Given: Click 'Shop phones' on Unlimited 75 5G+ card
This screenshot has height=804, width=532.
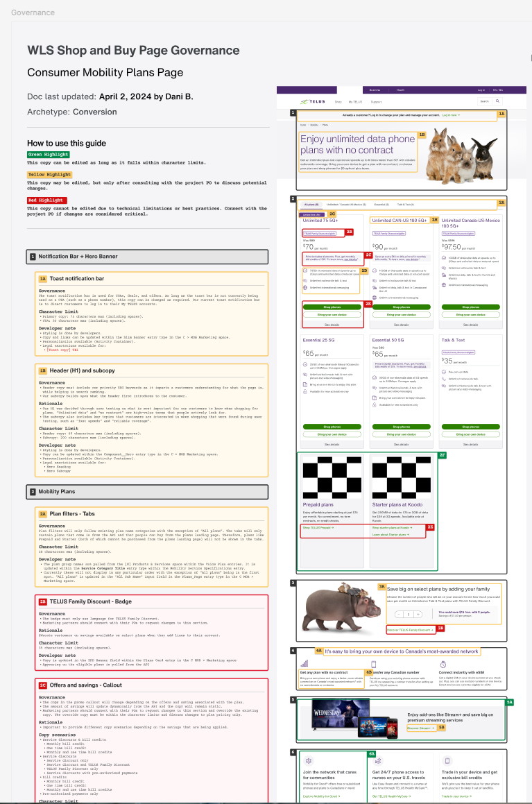Looking at the screenshot, I should click(x=332, y=307).
